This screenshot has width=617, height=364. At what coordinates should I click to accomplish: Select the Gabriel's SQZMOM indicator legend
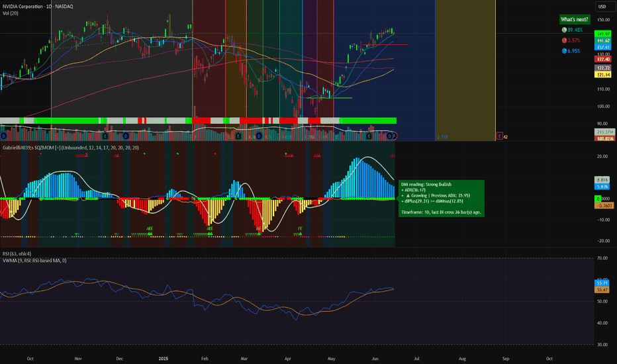coord(70,148)
